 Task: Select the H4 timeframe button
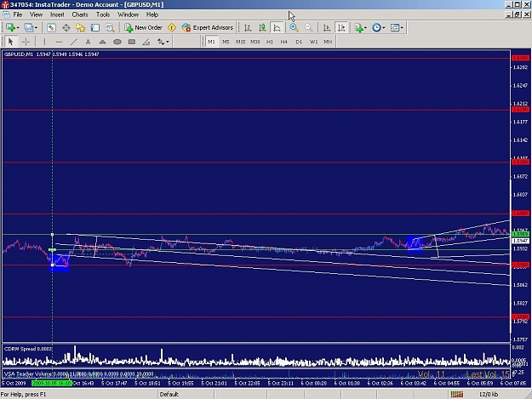(x=284, y=42)
